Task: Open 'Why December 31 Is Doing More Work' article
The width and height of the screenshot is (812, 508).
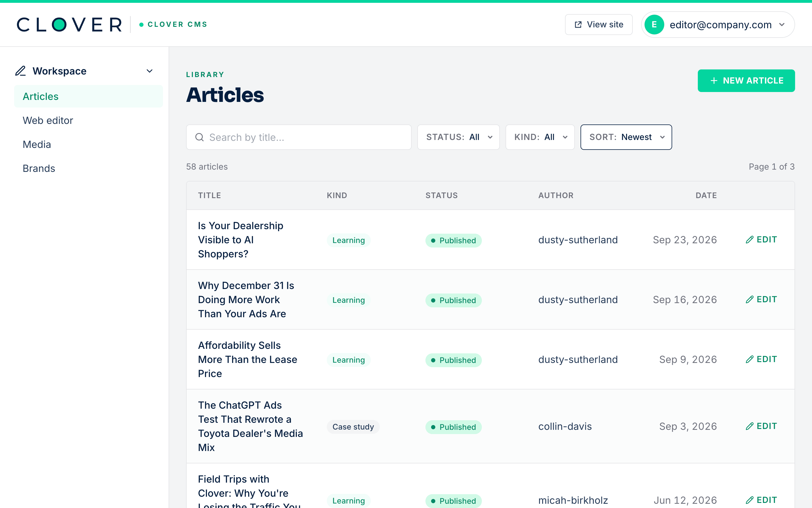Action: [246, 299]
